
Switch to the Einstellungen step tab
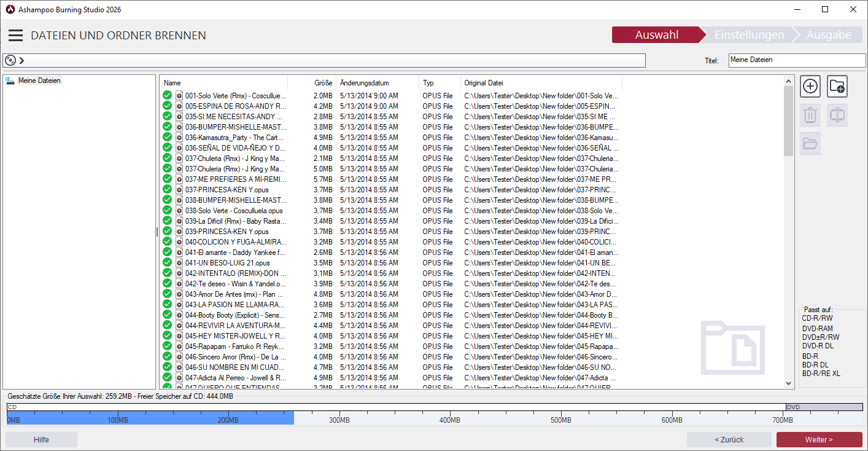pos(749,35)
